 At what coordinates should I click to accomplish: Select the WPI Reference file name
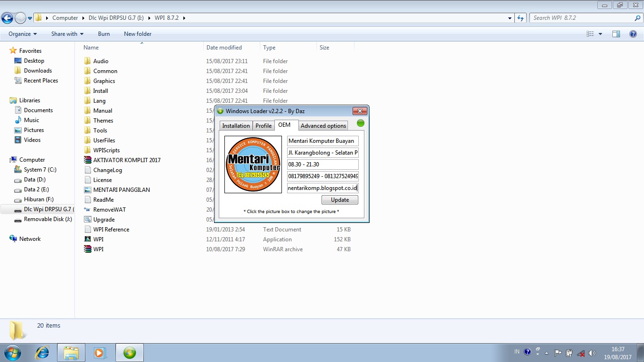tap(111, 230)
